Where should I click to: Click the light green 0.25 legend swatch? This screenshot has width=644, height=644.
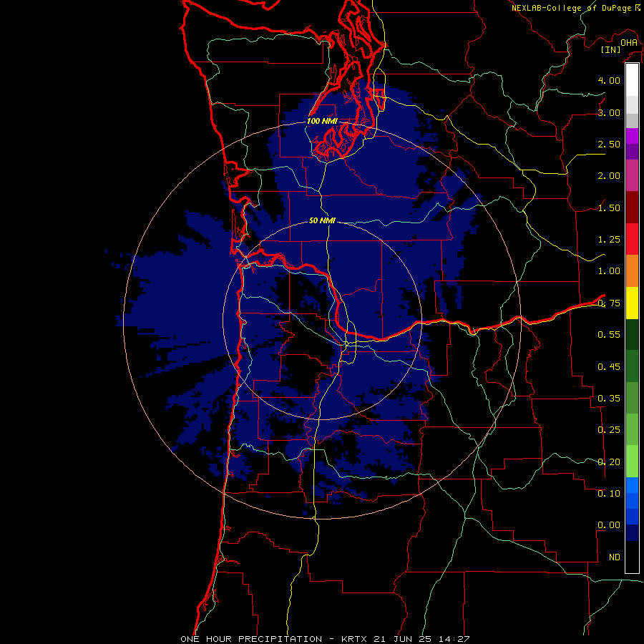[x=632, y=429]
